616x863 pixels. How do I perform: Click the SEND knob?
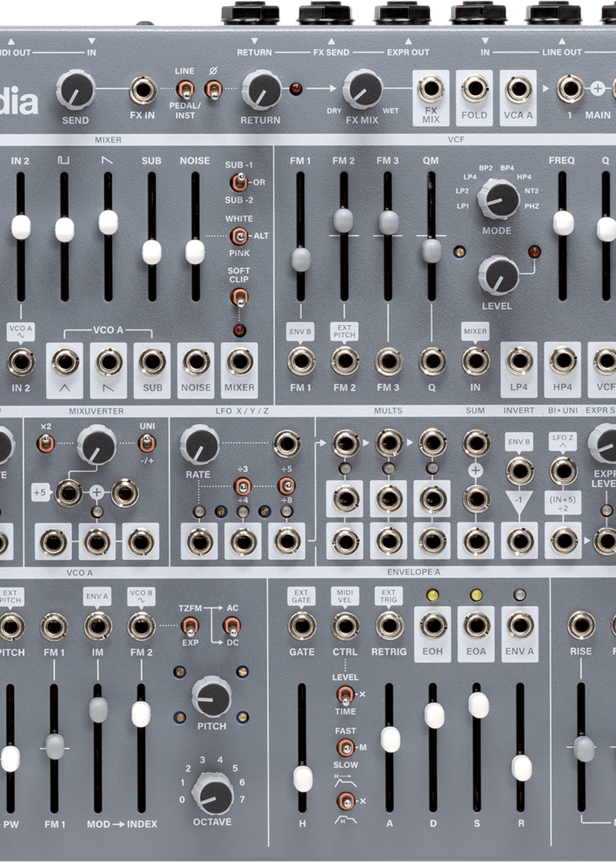[x=75, y=90]
